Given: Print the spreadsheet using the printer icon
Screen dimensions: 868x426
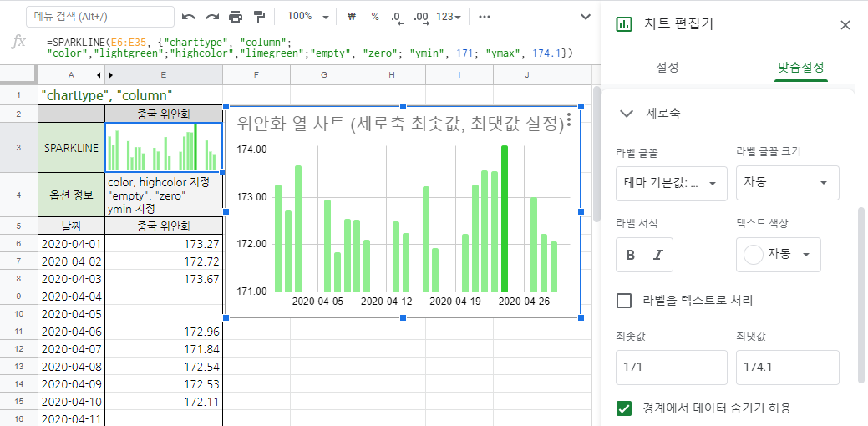Looking at the screenshot, I should [236, 17].
